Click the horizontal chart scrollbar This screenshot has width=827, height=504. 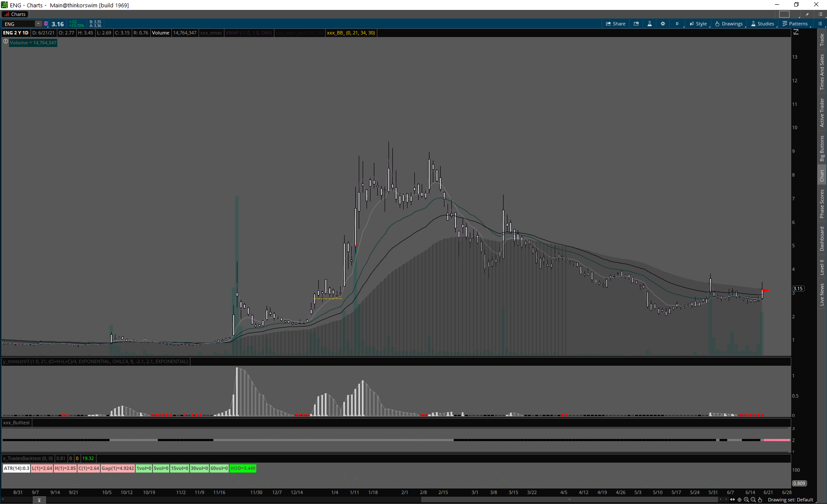569,500
